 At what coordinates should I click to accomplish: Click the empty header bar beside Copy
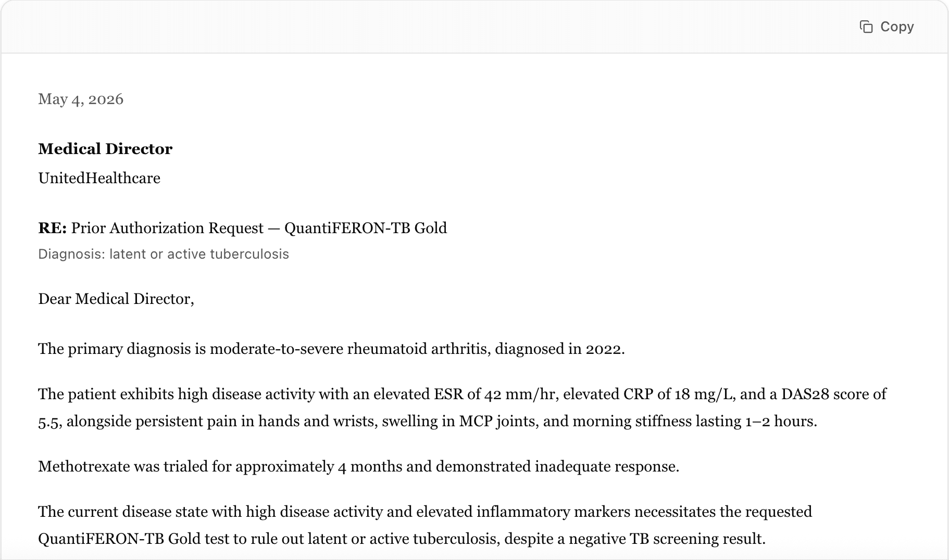427,27
